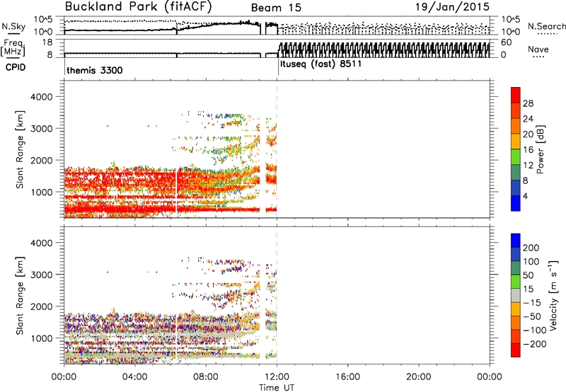566x392 pixels.
Task: Click the frequency axis value '18'
Action: (47, 42)
